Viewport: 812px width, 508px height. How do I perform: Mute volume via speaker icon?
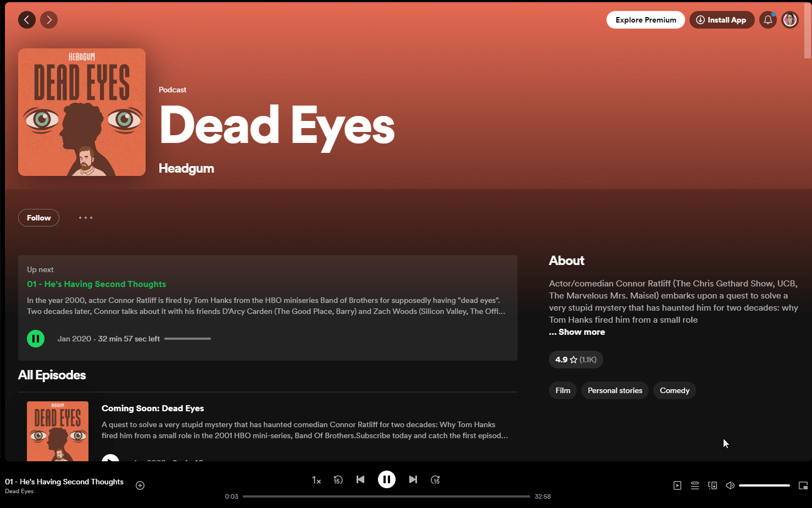tap(730, 485)
